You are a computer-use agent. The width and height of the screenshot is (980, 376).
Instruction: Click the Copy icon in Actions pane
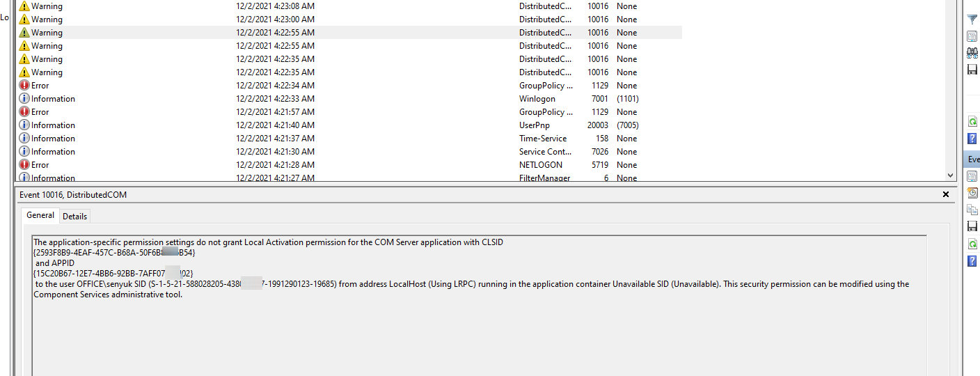tap(972, 210)
